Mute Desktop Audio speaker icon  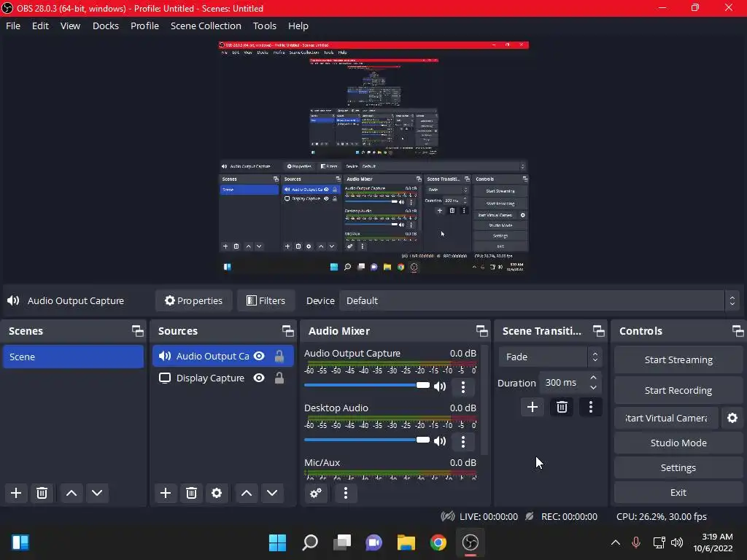click(440, 441)
